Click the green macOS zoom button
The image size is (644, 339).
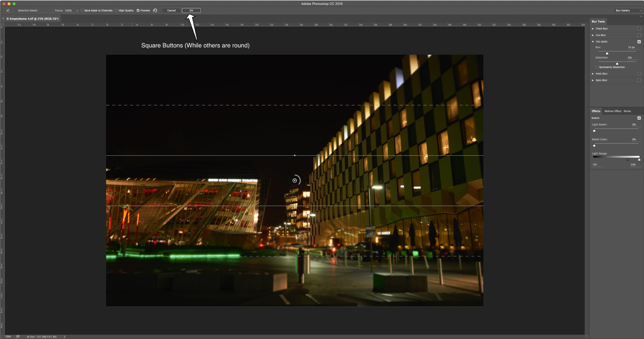(x=14, y=4)
